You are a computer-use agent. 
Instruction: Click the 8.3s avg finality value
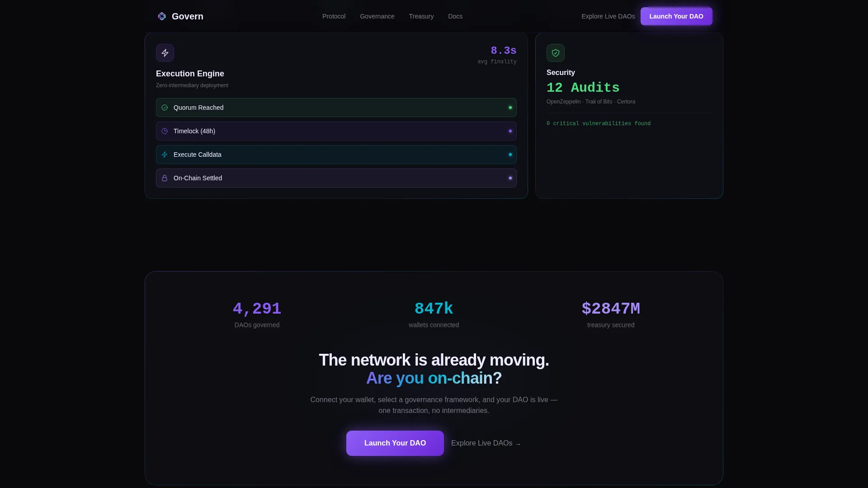click(x=504, y=51)
